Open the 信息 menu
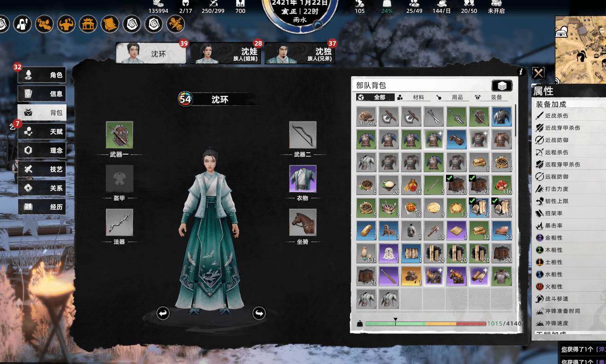The height and width of the screenshot is (364, 606). point(42,94)
